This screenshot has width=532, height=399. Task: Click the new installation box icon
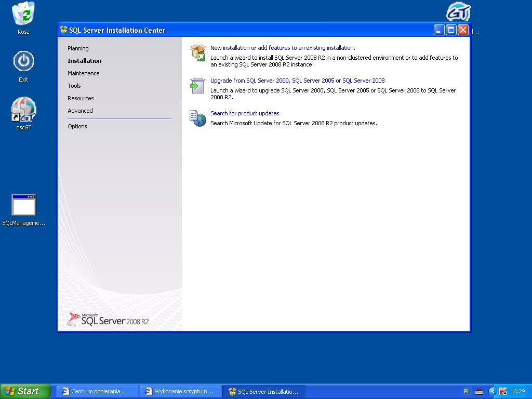[198, 52]
